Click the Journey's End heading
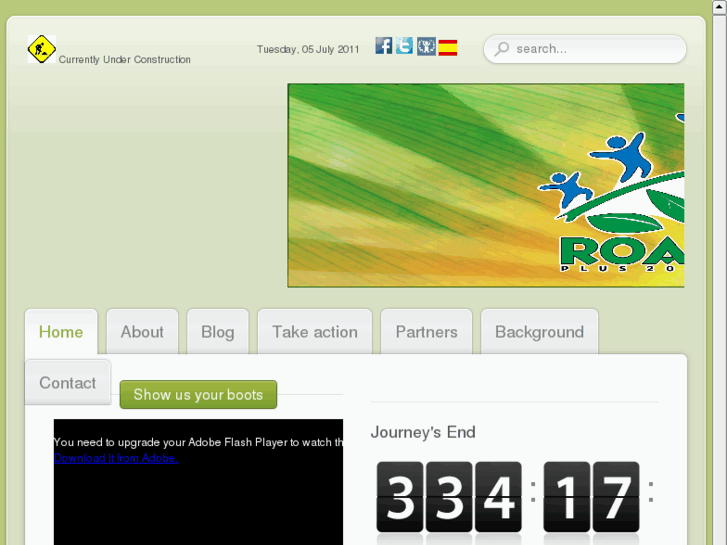 pyautogui.click(x=423, y=432)
